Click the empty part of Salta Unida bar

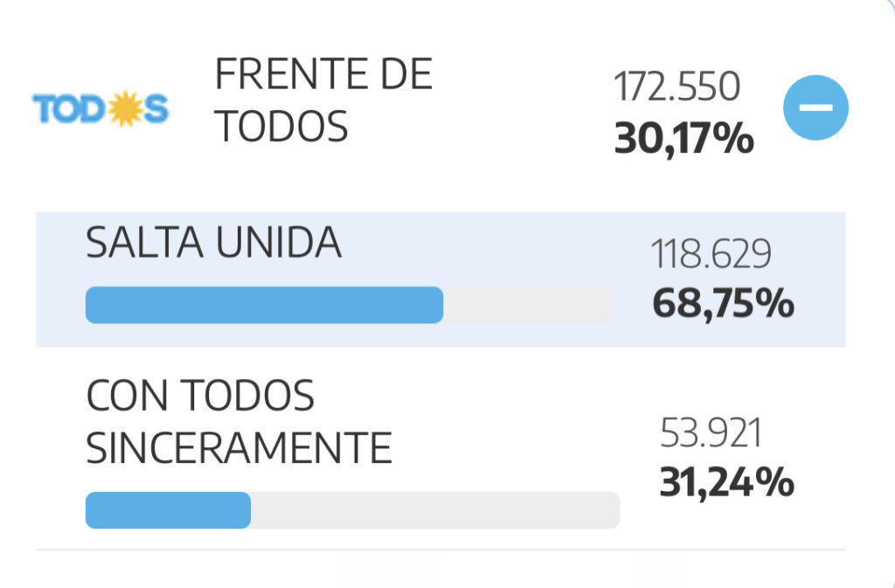[527, 305]
